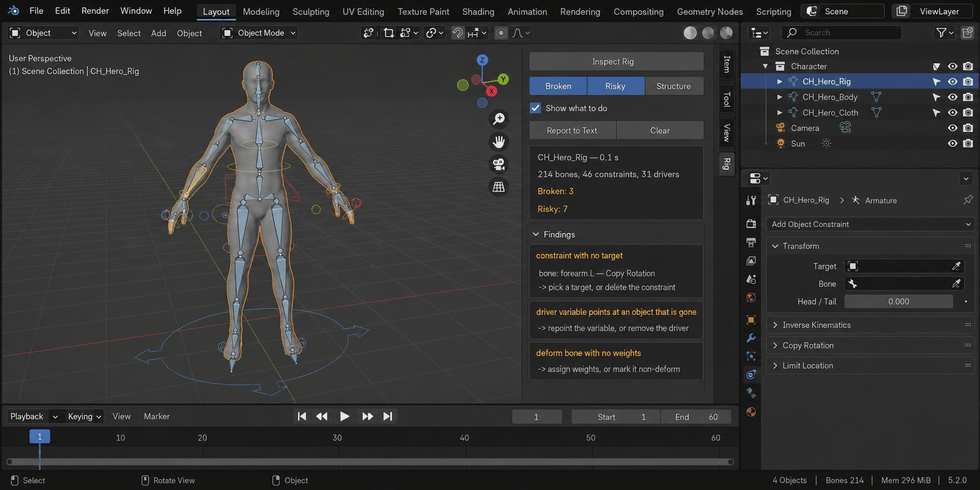Click CH_Hero_Body mesh data icon
Image resolution: width=980 pixels, height=490 pixels.
click(876, 97)
